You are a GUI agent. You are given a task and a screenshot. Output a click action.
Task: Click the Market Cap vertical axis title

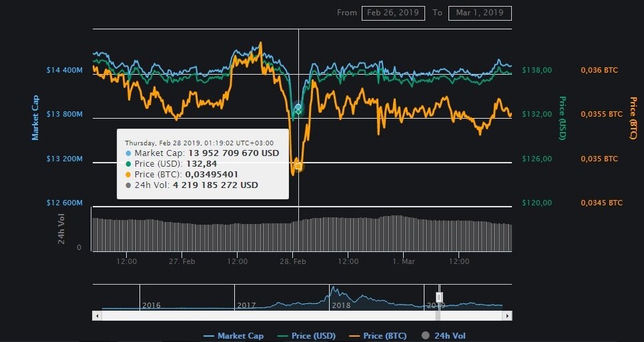pyautogui.click(x=35, y=118)
